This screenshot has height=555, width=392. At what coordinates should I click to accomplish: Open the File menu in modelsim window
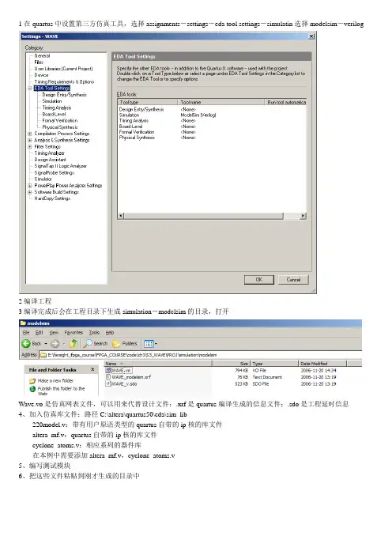[x=26, y=332]
